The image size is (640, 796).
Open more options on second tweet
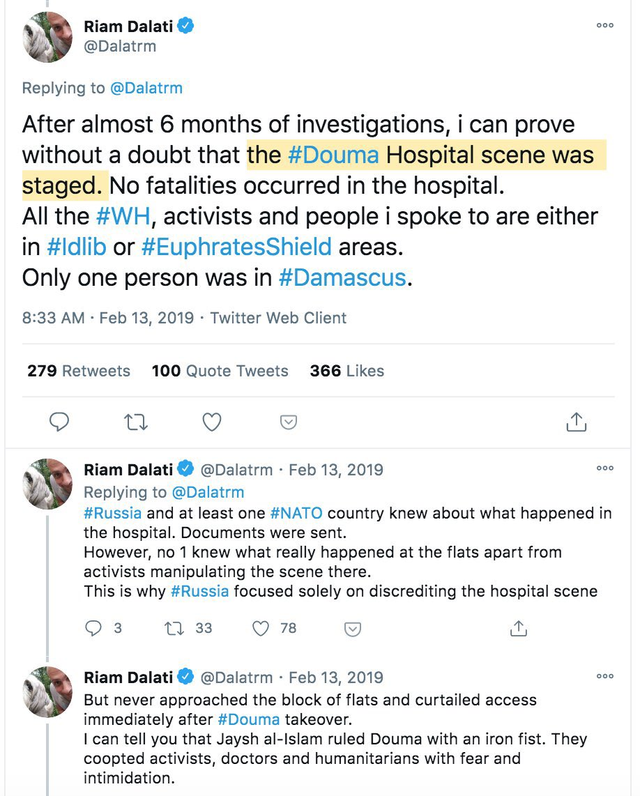(x=604, y=468)
